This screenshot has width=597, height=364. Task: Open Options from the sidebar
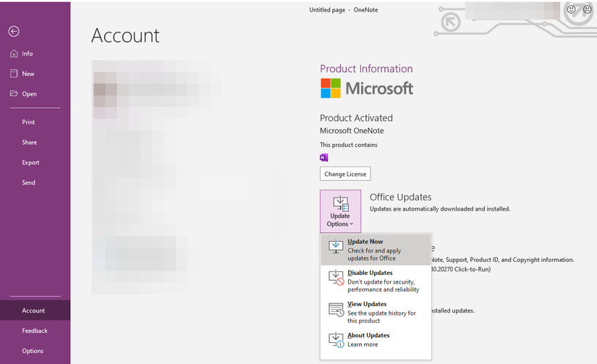pos(33,351)
